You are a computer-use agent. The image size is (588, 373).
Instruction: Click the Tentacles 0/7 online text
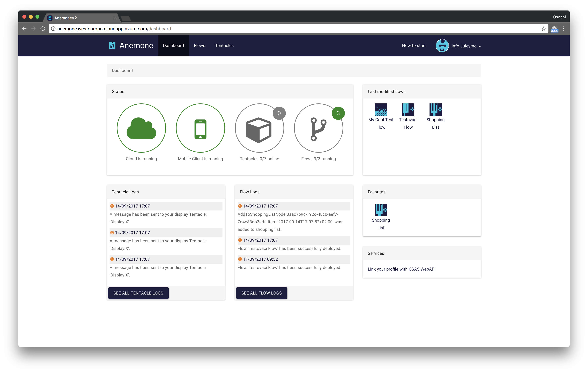259,159
